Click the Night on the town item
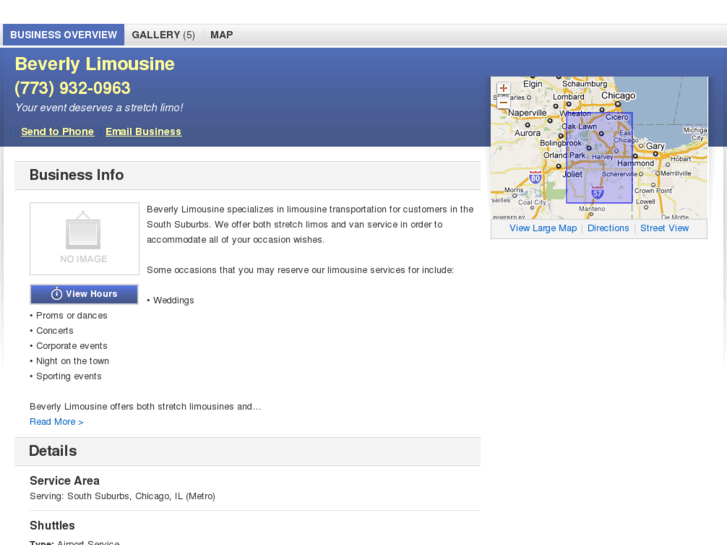Viewport: 727px width, 545px height. pos(70,361)
